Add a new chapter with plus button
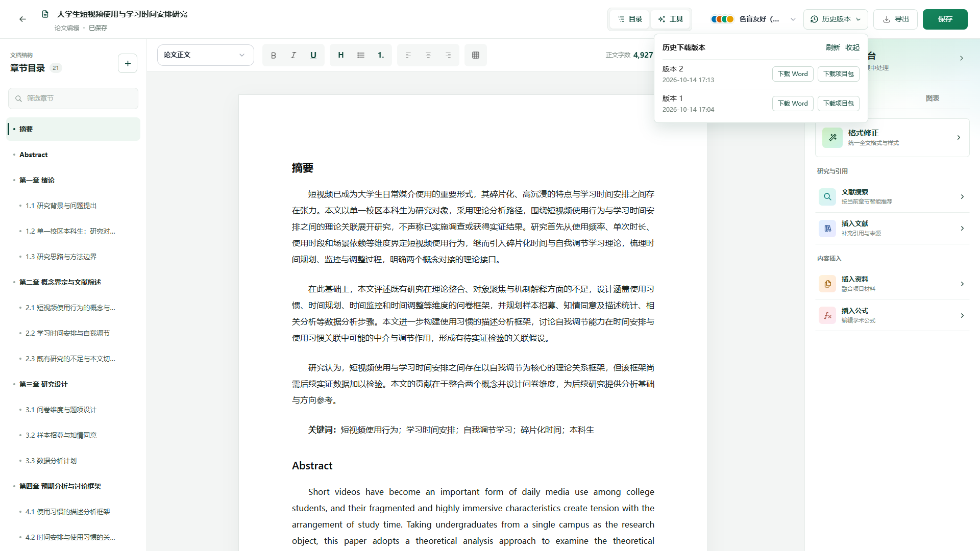 pyautogui.click(x=128, y=63)
